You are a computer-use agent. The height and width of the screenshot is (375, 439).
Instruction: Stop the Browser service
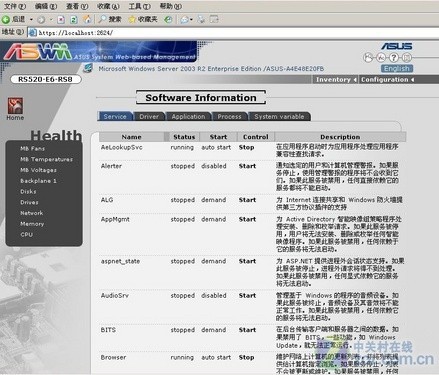[247, 357]
